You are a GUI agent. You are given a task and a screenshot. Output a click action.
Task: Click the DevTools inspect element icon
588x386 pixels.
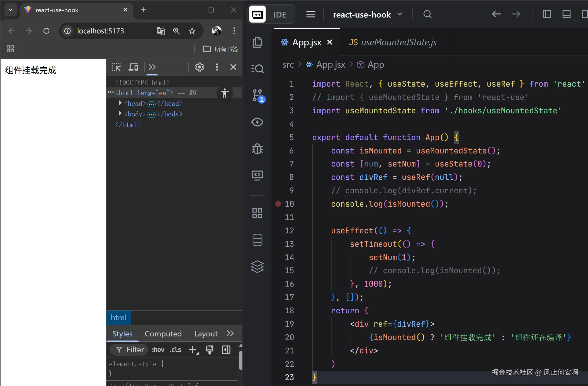116,67
